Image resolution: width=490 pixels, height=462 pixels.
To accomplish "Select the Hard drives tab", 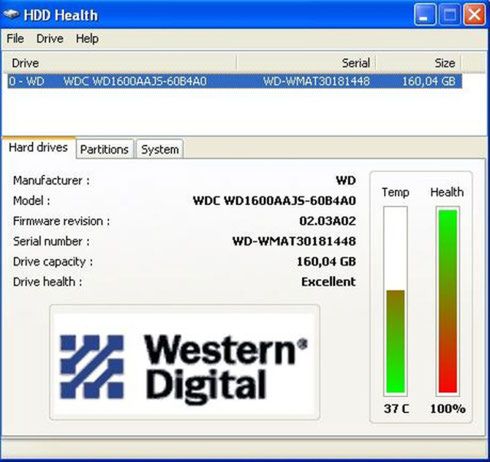I will point(38,147).
